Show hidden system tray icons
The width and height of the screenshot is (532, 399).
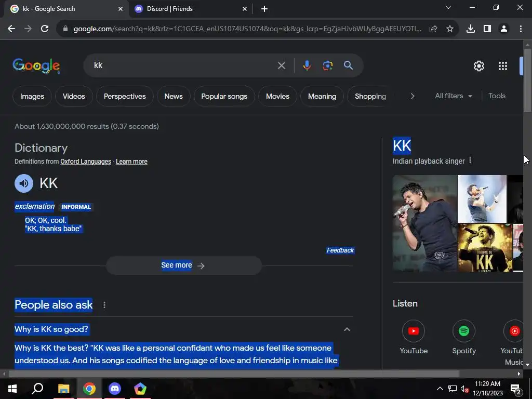pos(440,389)
